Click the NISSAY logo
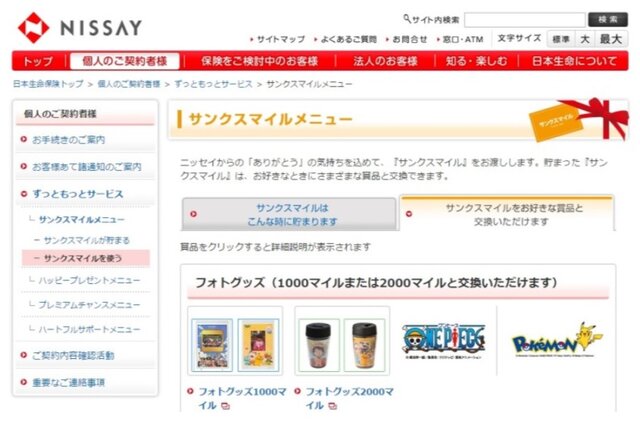The height and width of the screenshot is (422, 640). (x=80, y=28)
